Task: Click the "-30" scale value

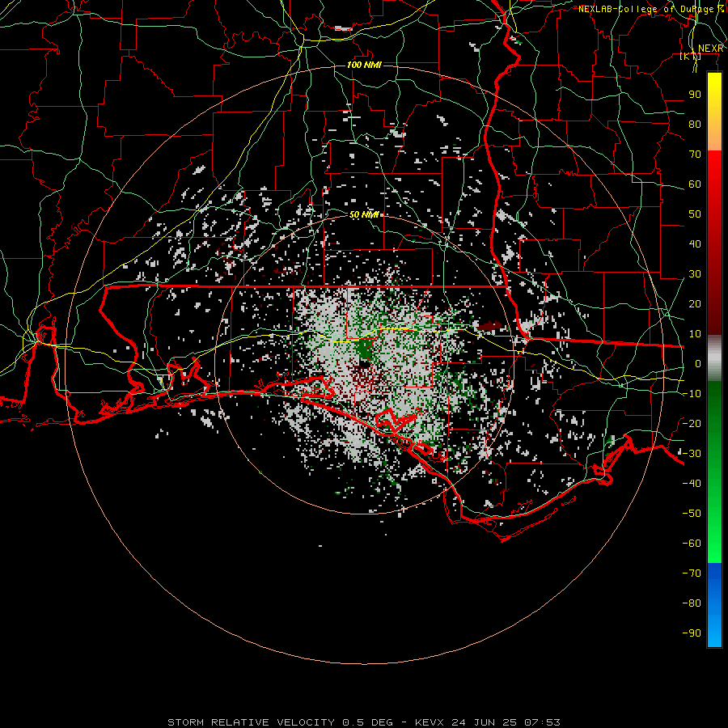Action: pos(692,454)
